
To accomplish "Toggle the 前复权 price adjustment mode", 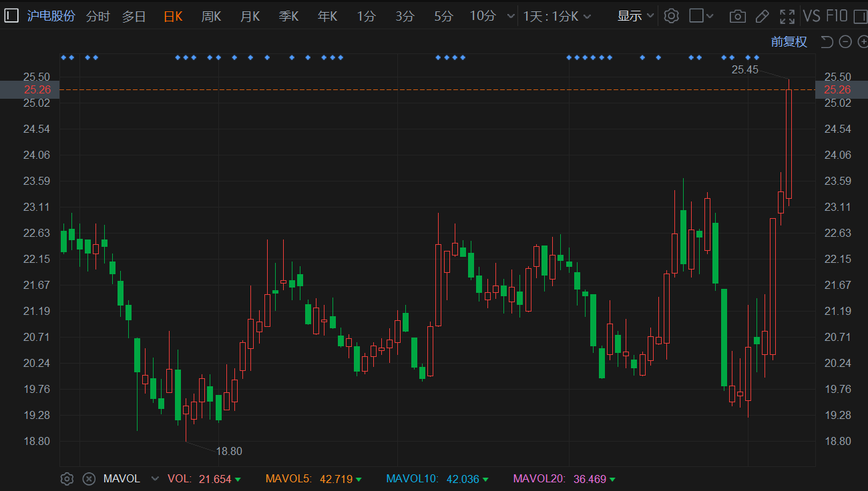I will pos(789,42).
